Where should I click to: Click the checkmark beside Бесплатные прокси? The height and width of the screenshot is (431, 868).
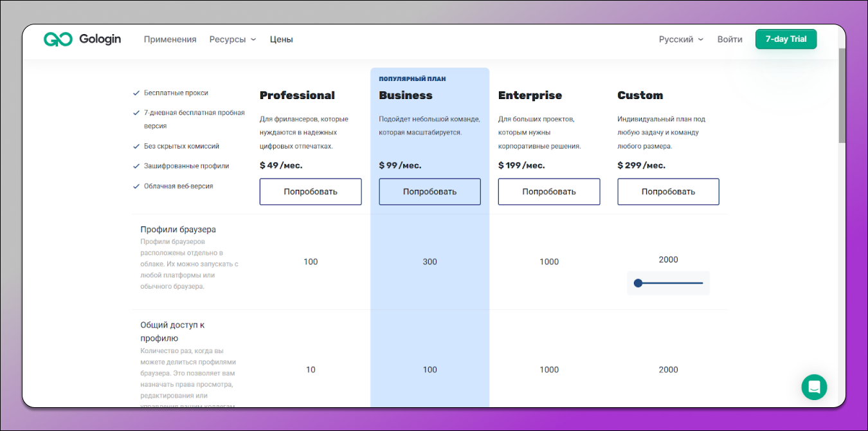click(x=136, y=93)
